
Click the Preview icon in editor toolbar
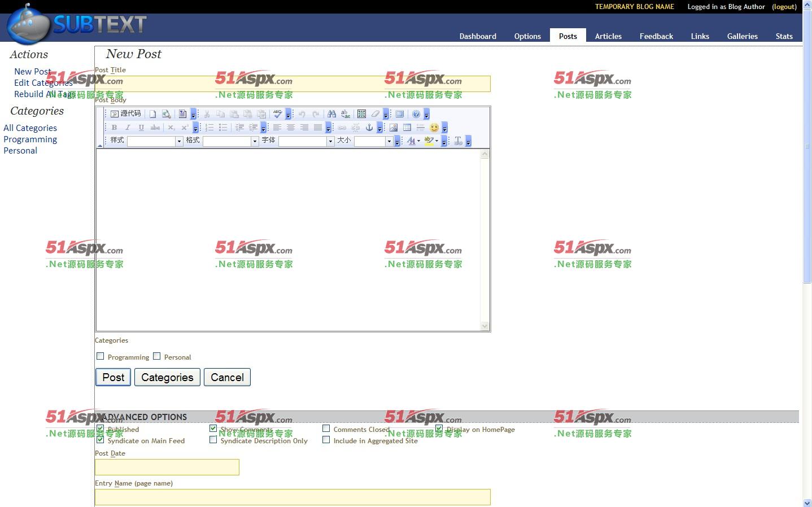click(166, 114)
